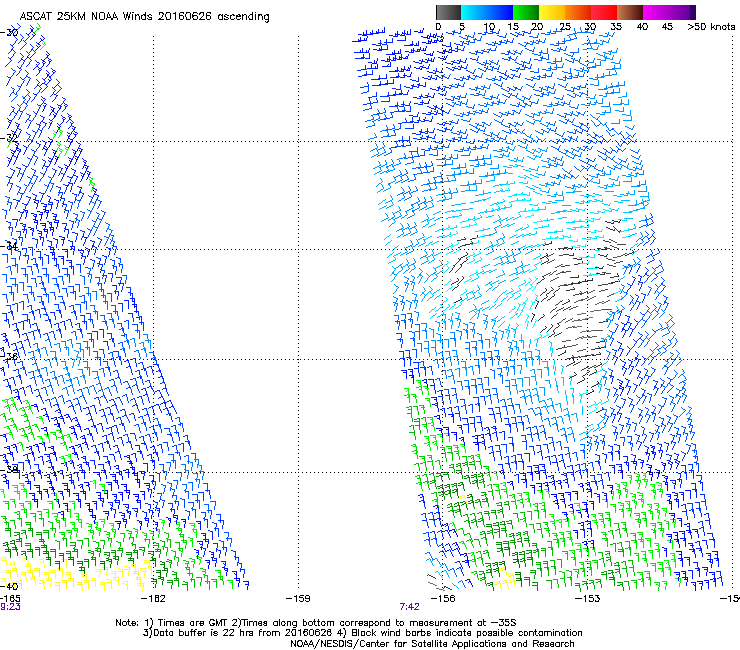Click the purple '7:42' swath time label
Image resolution: width=740 pixels, height=650 pixels.
pos(409,607)
